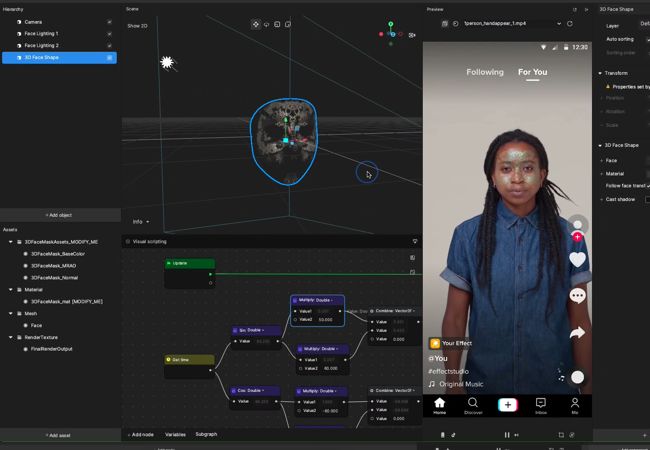This screenshot has width=650, height=450.
Task: Collapse the 3D Face Shape section in Inspector
Action: [600, 145]
